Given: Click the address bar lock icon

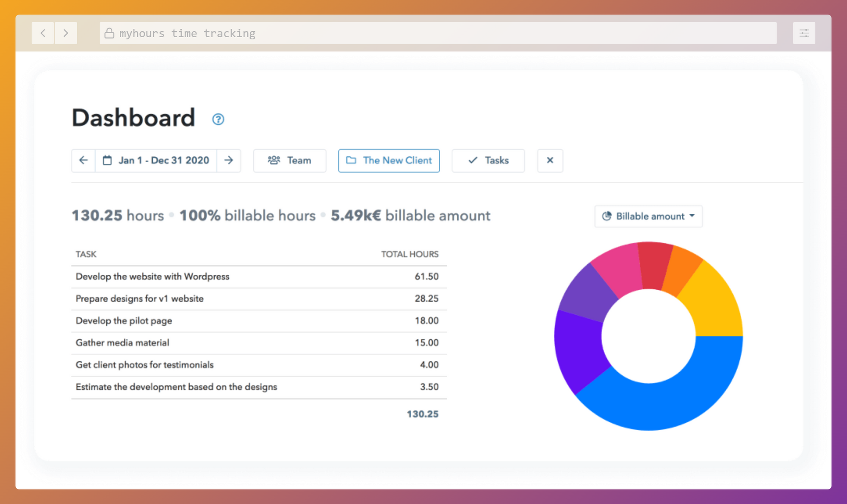Looking at the screenshot, I should tap(109, 33).
